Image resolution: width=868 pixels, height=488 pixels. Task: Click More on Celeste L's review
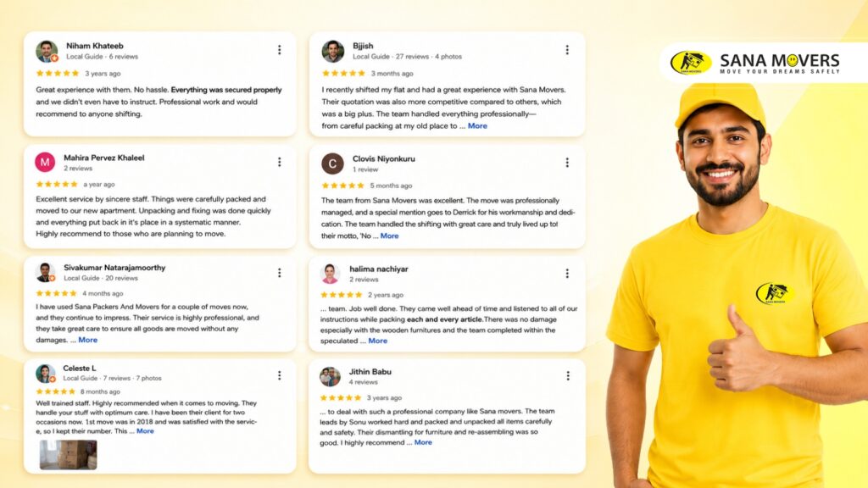tap(145, 431)
